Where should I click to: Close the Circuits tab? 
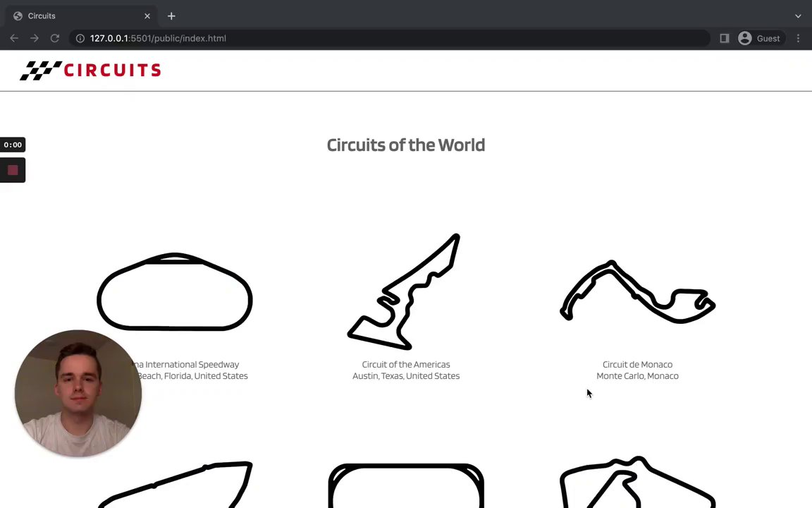point(147,16)
